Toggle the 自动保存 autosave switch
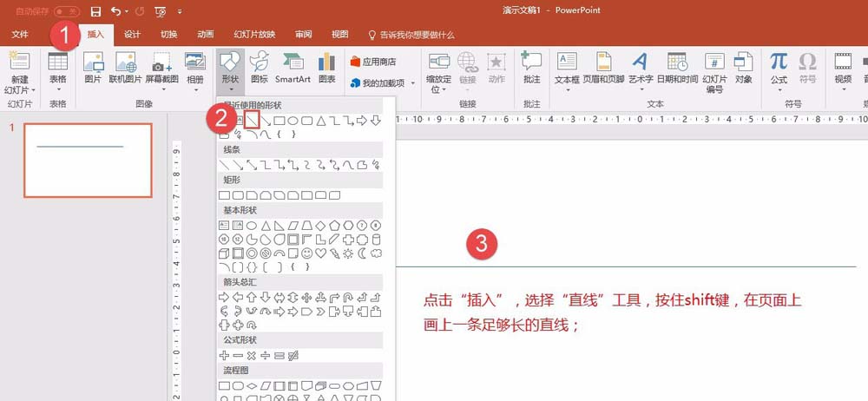This screenshot has height=401, width=868. tap(66, 11)
